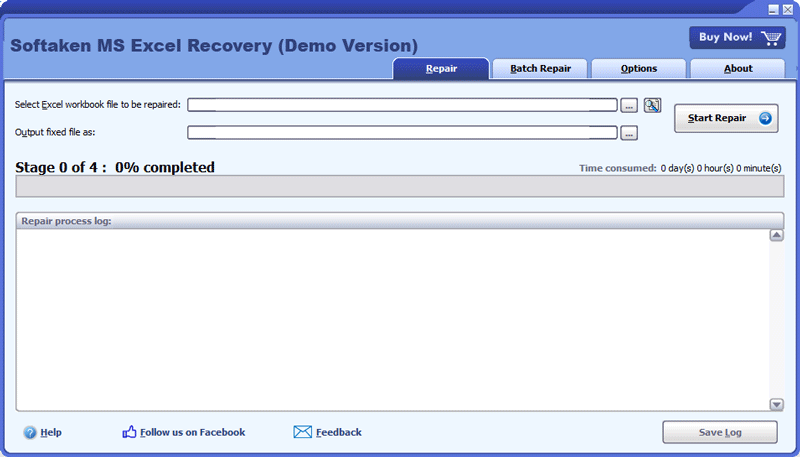Click the Stage 0 of 4 status text
Screen dimensions: 800x457
[x=115, y=167]
